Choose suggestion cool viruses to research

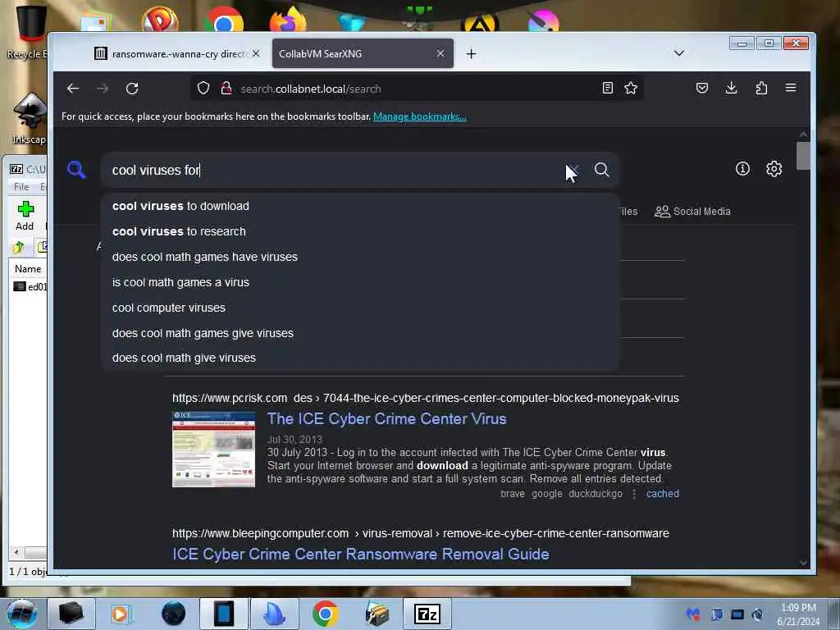coord(360,231)
